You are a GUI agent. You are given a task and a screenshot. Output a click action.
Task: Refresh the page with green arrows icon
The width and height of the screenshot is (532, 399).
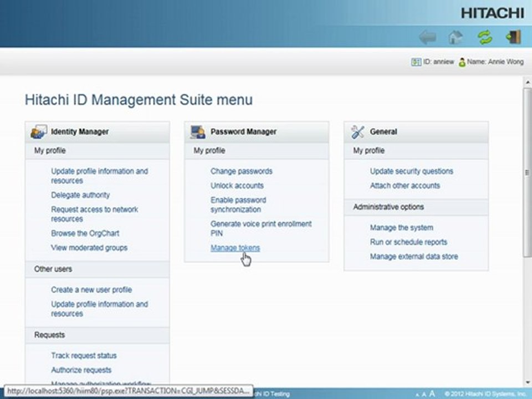coord(485,37)
